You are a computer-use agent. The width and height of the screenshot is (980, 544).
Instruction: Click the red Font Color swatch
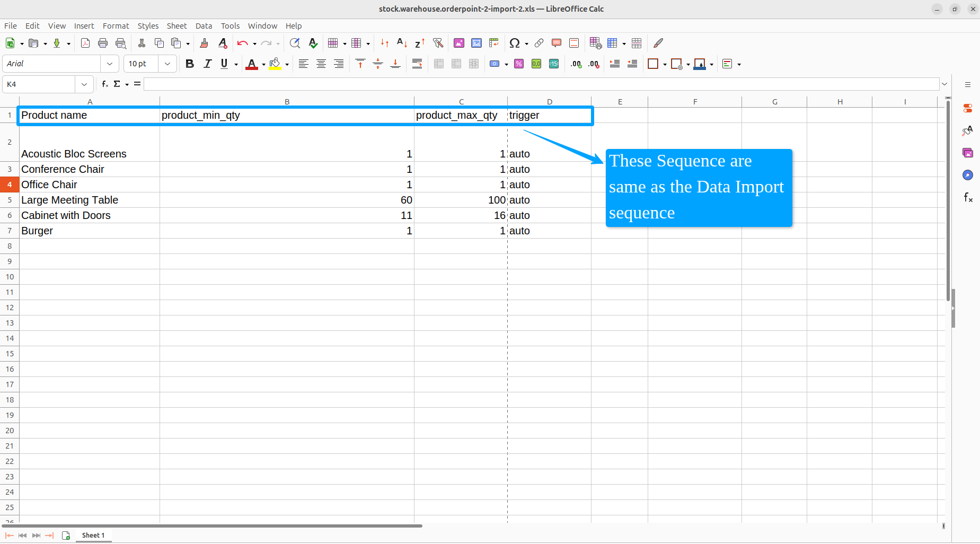tap(252, 64)
